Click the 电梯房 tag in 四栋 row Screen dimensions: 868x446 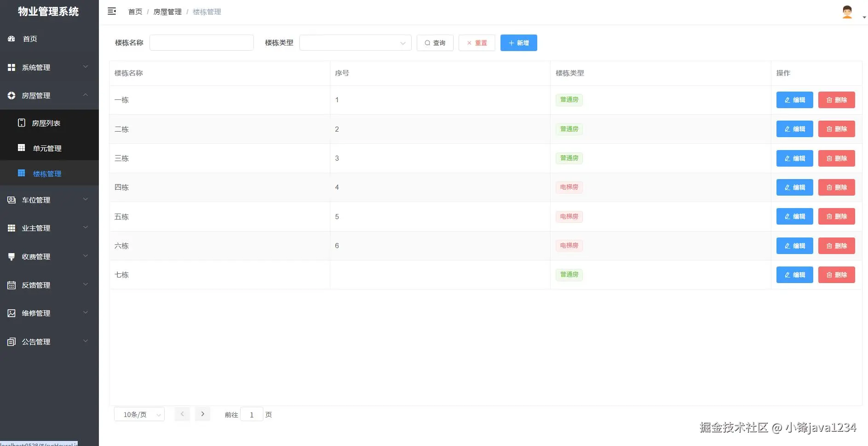(x=569, y=187)
